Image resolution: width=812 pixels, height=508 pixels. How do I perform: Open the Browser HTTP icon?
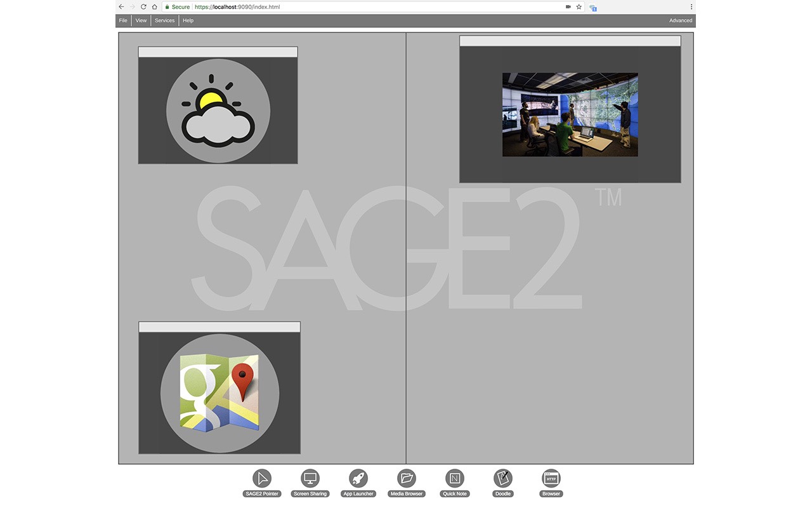pyautogui.click(x=551, y=478)
